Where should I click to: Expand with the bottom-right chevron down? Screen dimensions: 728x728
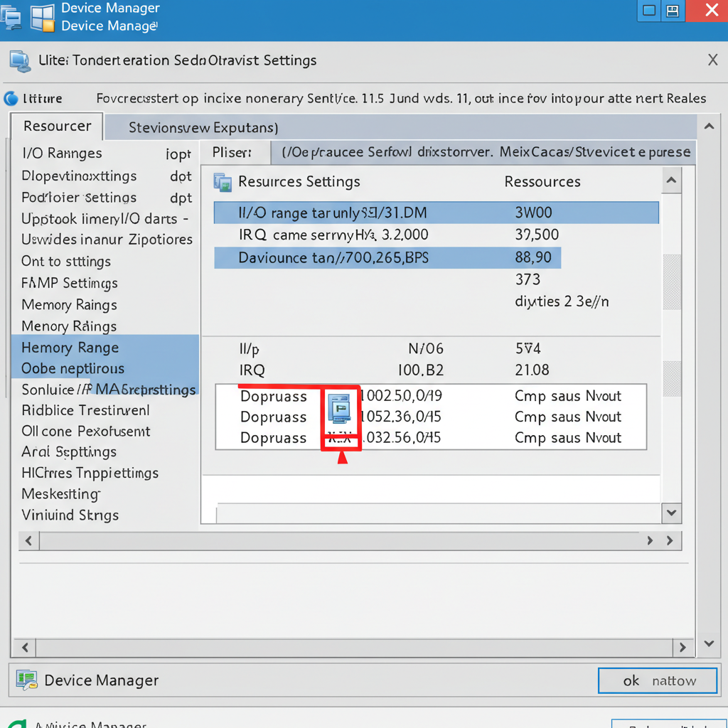(709, 643)
